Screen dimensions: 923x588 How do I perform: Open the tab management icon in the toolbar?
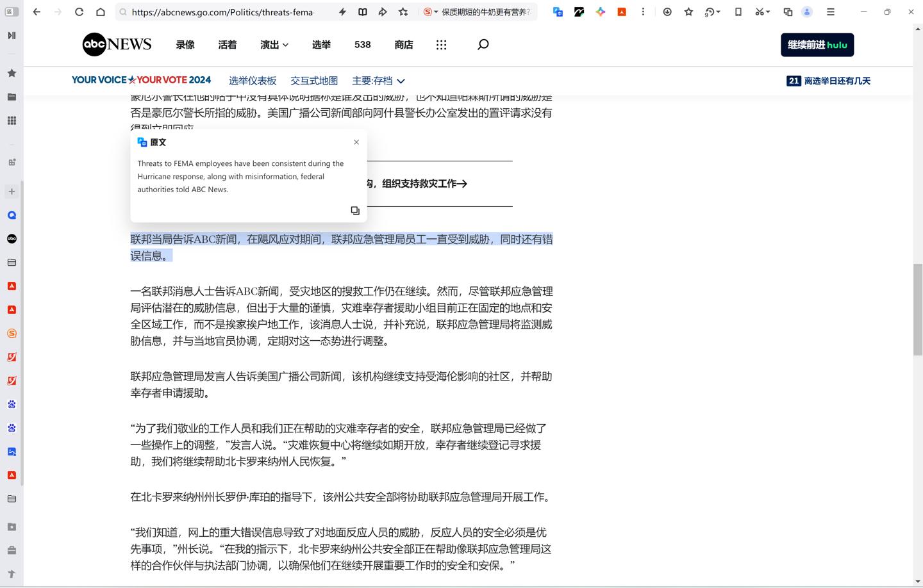click(x=788, y=12)
